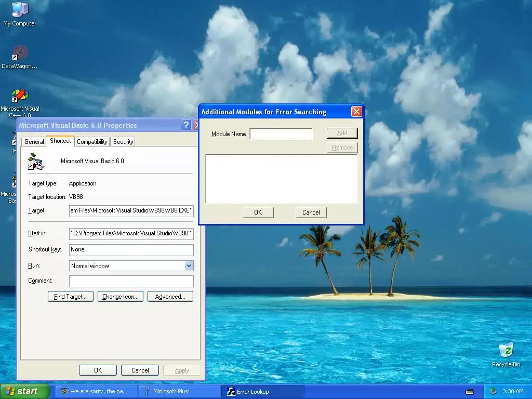Switch to 'We are sorry, the pa...' taskbar item
The image size is (532, 399).
(x=97, y=392)
